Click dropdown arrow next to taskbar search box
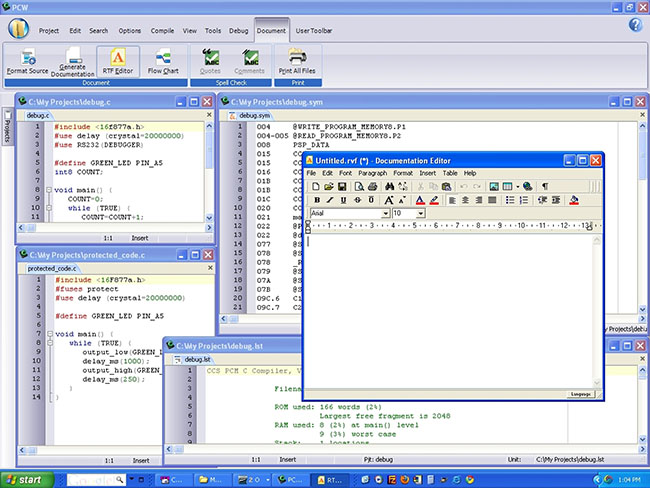The image size is (650, 488). click(132, 479)
